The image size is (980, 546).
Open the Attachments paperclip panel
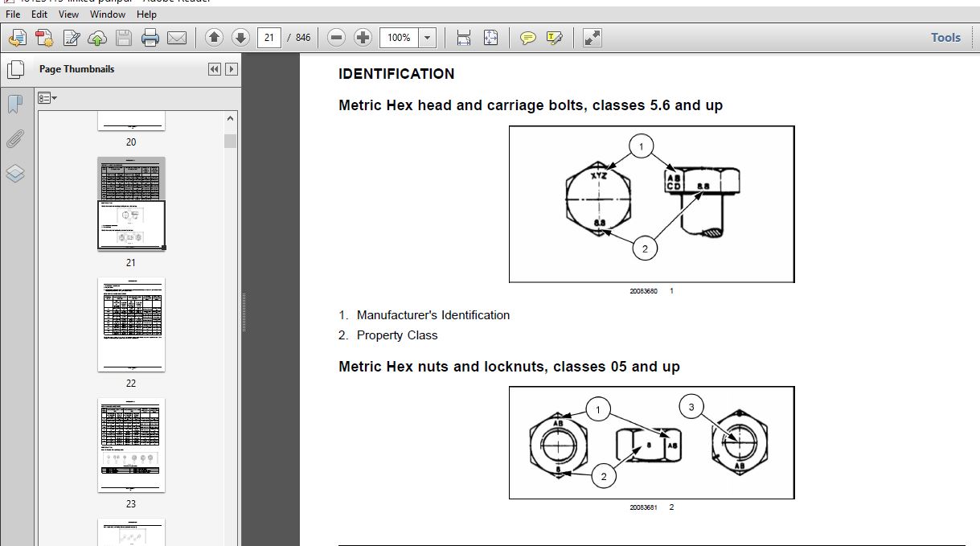tap(14, 139)
